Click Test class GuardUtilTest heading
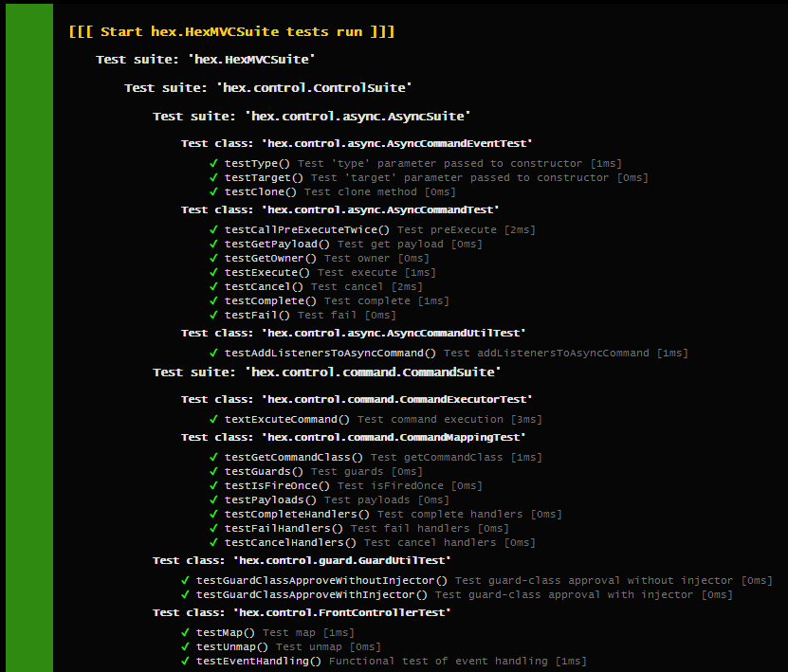Viewport: 788px width, 672px height. tap(302, 560)
